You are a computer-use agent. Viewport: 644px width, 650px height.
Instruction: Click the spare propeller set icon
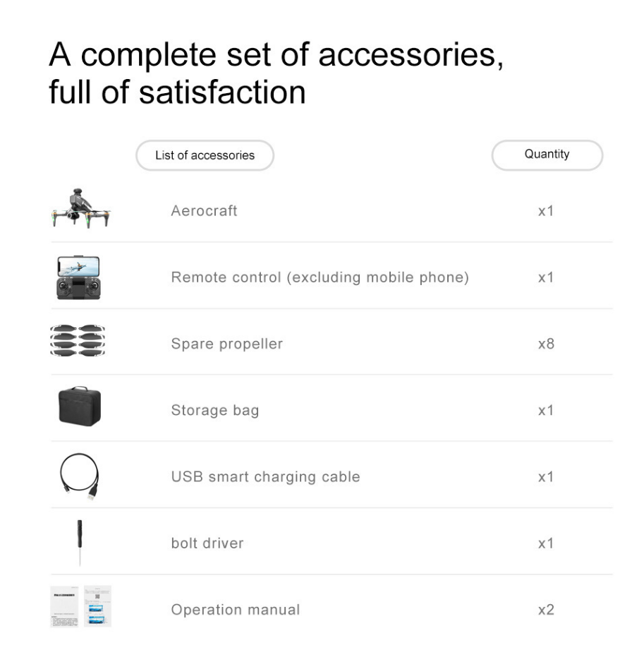coord(78,341)
